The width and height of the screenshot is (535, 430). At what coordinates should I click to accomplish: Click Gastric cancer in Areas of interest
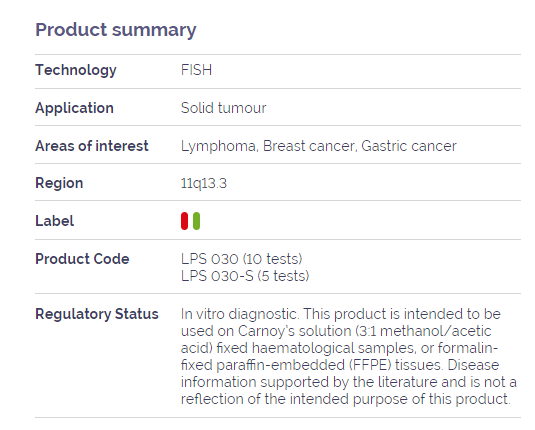[x=409, y=146]
